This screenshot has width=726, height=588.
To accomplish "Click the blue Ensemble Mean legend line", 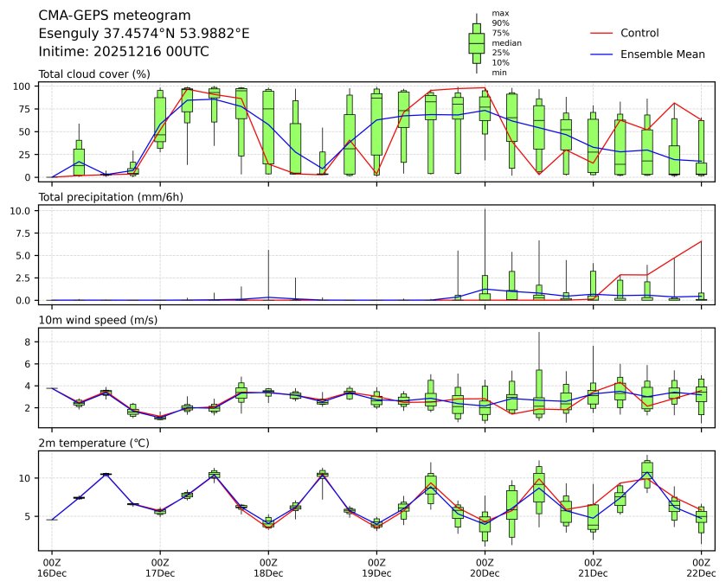I will point(602,54).
